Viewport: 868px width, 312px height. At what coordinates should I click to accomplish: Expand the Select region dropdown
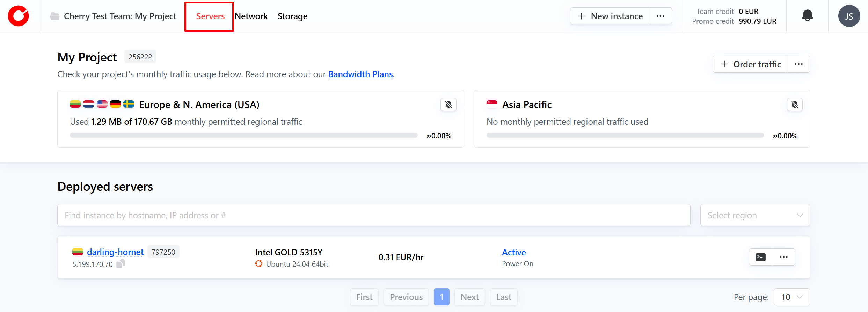tap(755, 215)
